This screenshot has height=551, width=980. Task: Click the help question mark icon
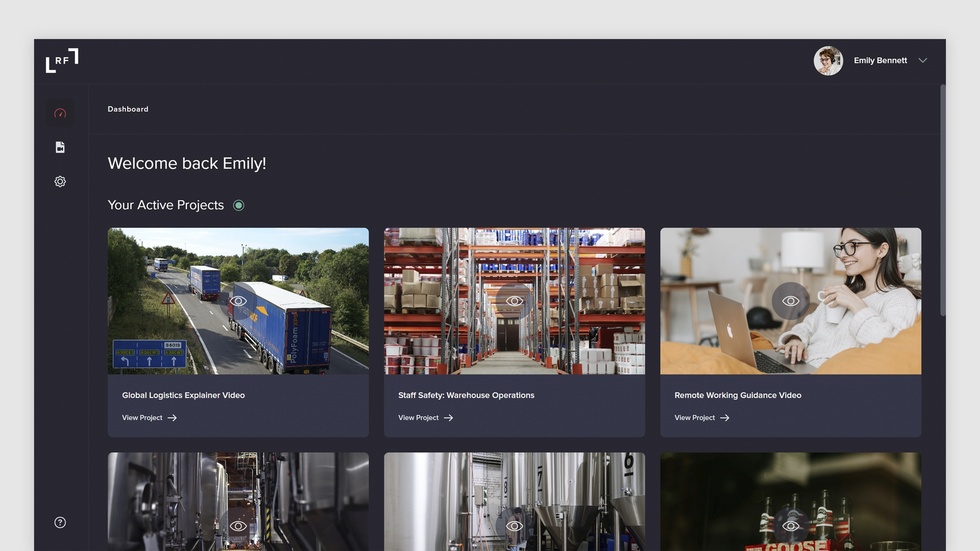point(60,522)
